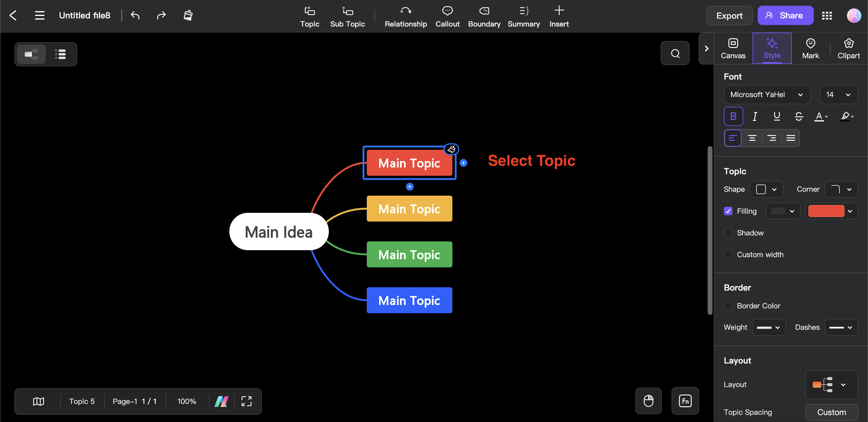Toggle the Custom width checkbox
Image resolution: width=868 pixels, height=422 pixels.
(728, 254)
